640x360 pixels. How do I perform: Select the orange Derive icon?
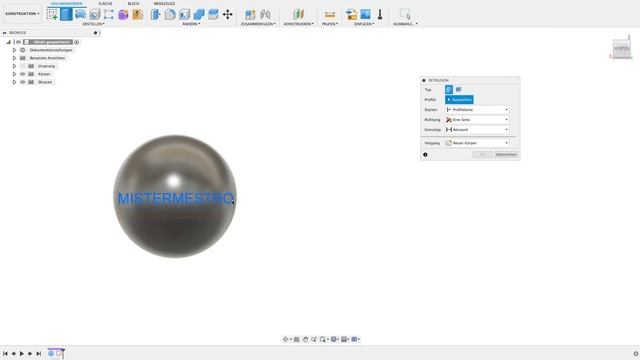[x=138, y=14]
